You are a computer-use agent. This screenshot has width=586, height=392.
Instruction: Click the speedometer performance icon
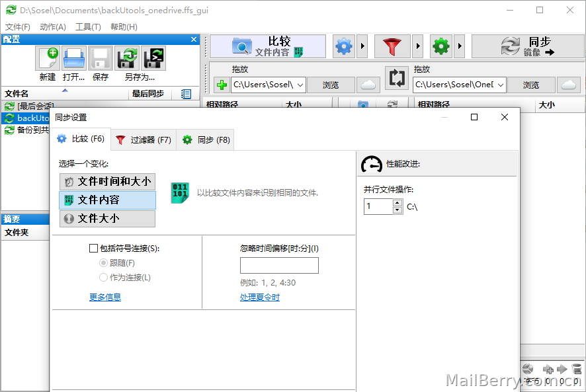click(x=372, y=164)
